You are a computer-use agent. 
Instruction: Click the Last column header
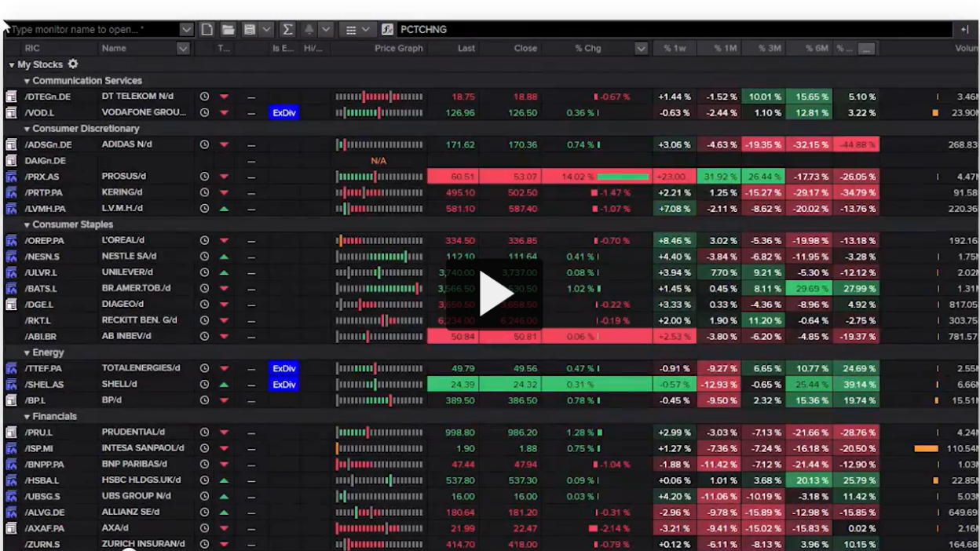tap(466, 49)
